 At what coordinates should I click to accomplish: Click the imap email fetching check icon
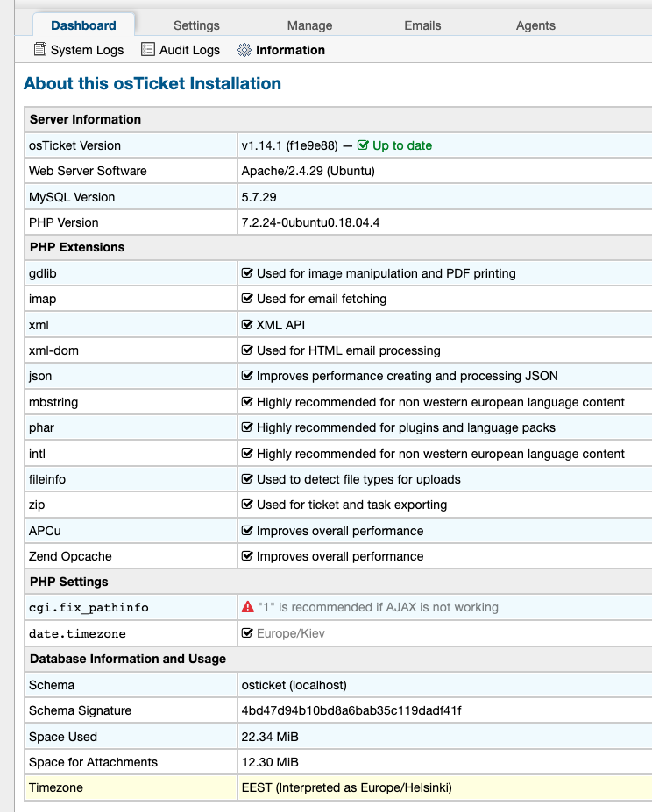click(x=247, y=299)
